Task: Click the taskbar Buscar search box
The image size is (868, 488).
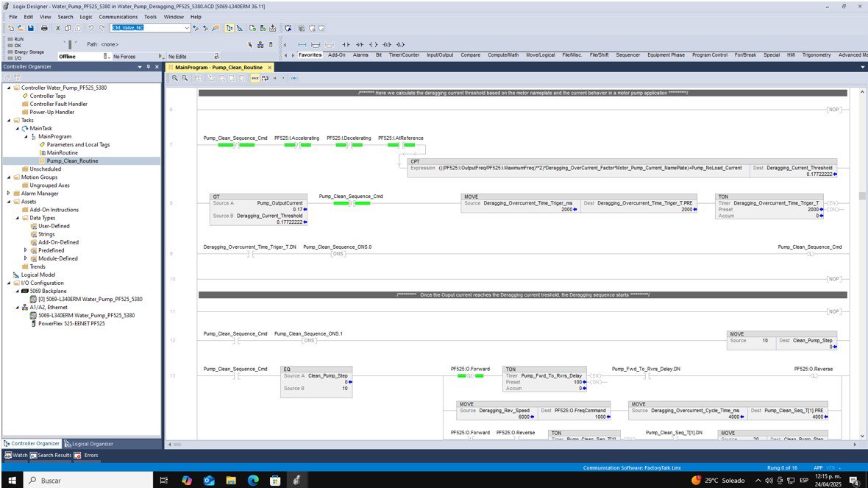Action: click(x=88, y=480)
